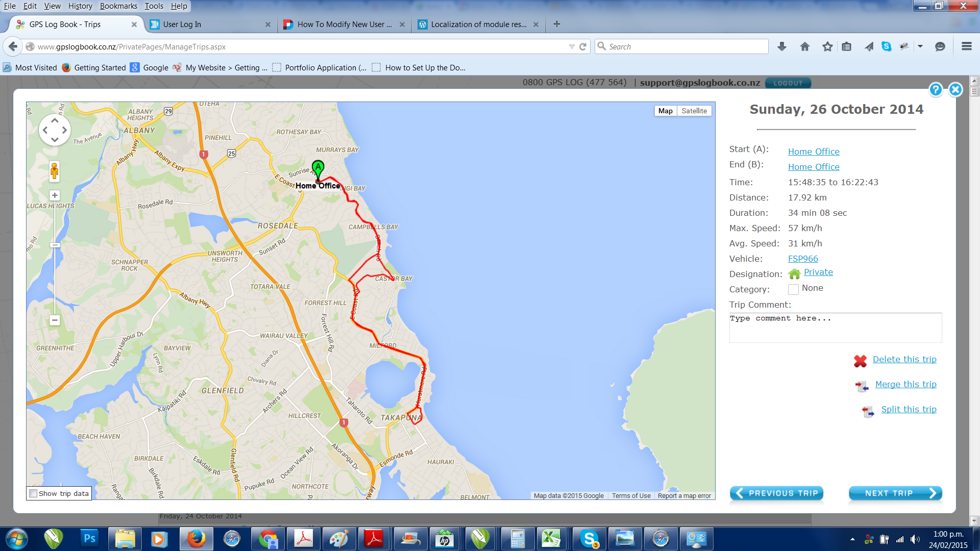Open the Bookmarks menu

tap(118, 6)
